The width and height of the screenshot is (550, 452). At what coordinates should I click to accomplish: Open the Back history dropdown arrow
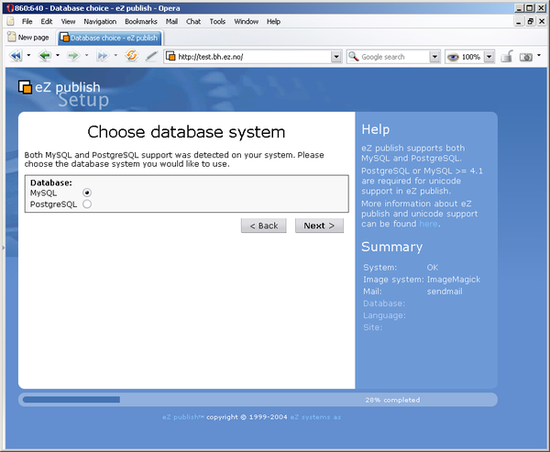tap(58, 55)
